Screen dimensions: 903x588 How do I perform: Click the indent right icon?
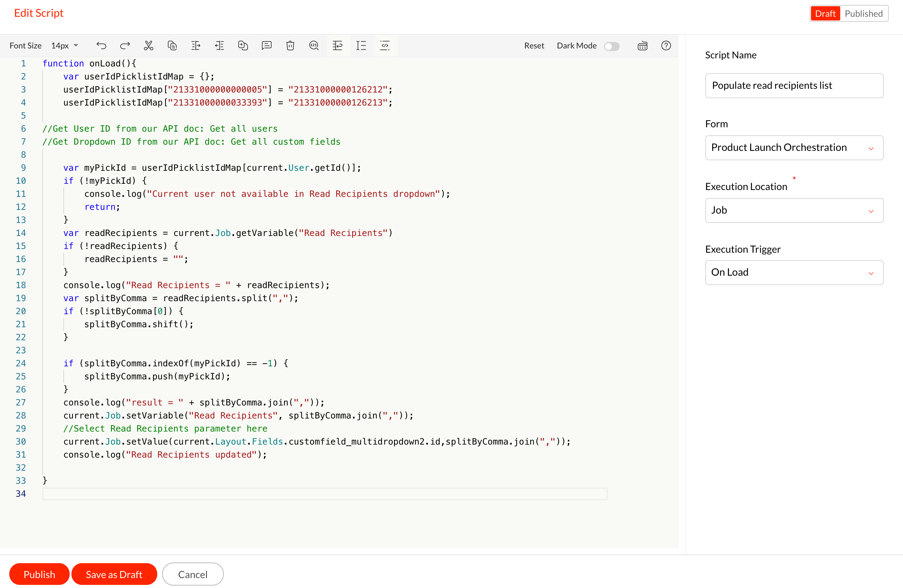click(196, 46)
